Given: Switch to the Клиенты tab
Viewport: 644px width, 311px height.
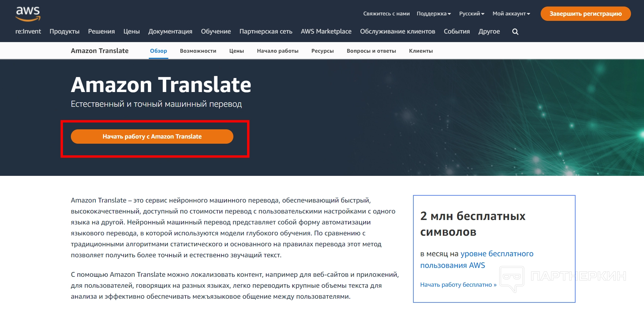Looking at the screenshot, I should coord(421,51).
